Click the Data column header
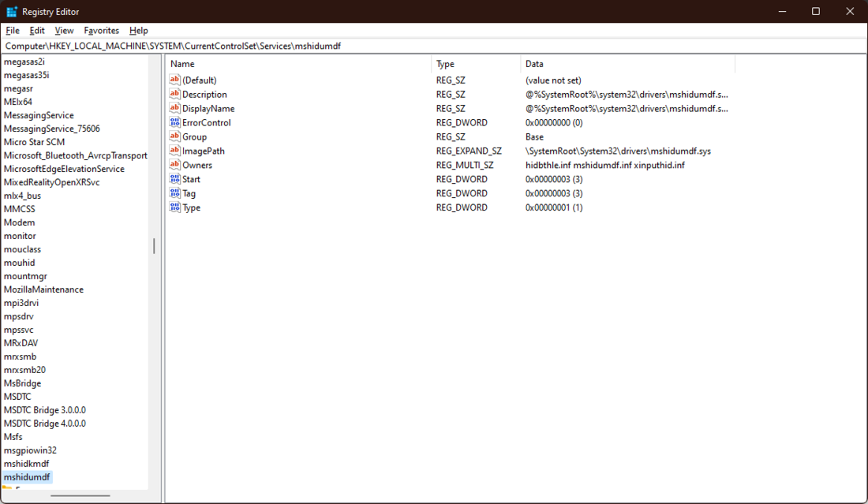 pyautogui.click(x=628, y=64)
